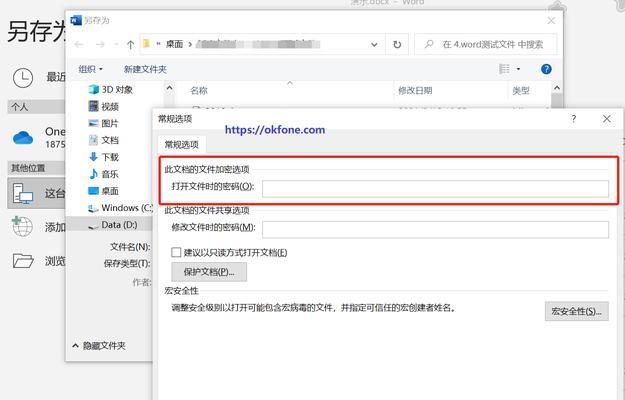This screenshot has width=625, height=400.
Task: Click the 保护文档 button
Action: tap(209, 272)
